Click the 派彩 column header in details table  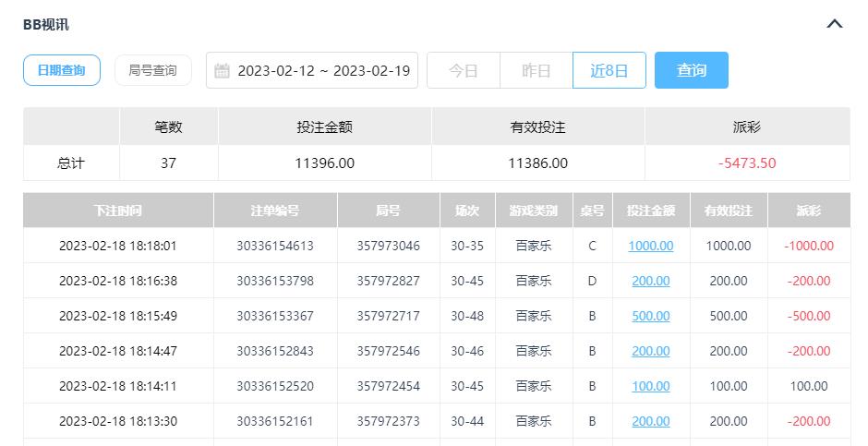(808, 211)
